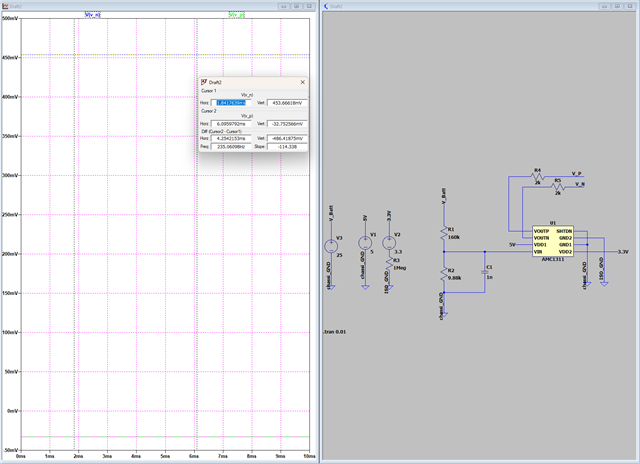Minimize the schematic window
The height and width of the screenshot is (464, 640).
(604, 6)
